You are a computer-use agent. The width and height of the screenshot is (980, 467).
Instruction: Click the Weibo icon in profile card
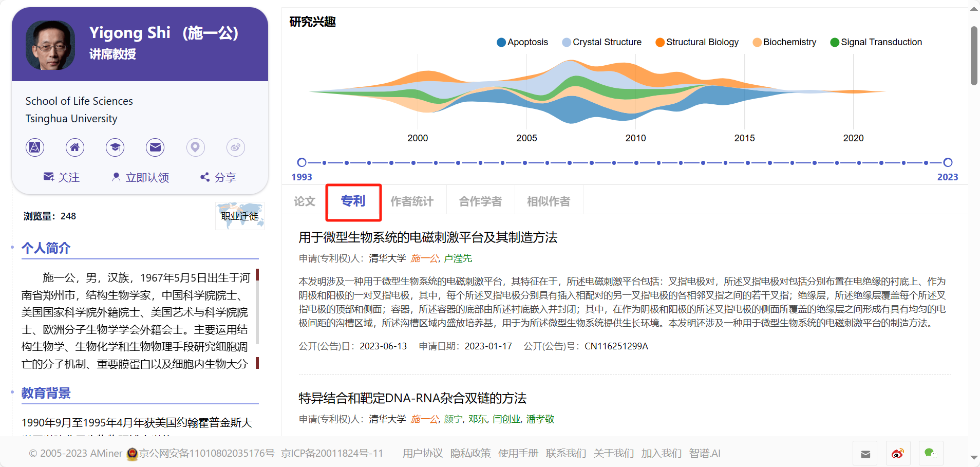point(235,147)
